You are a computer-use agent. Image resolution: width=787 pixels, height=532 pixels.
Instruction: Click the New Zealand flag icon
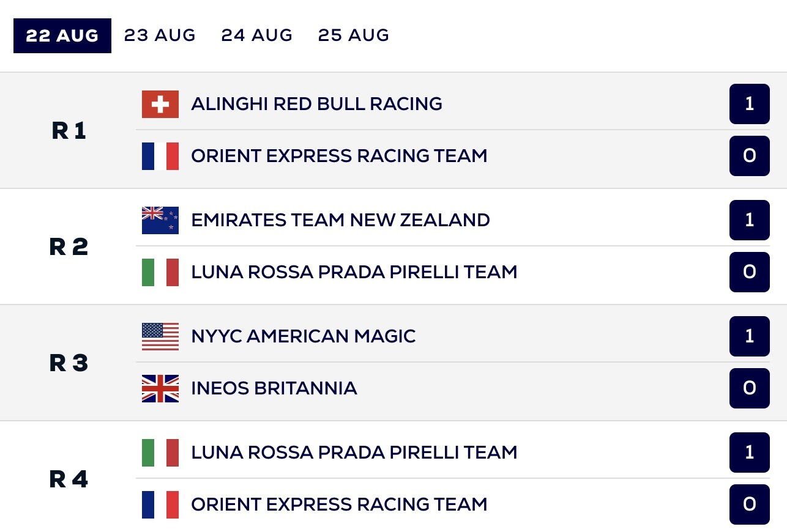[x=160, y=220]
